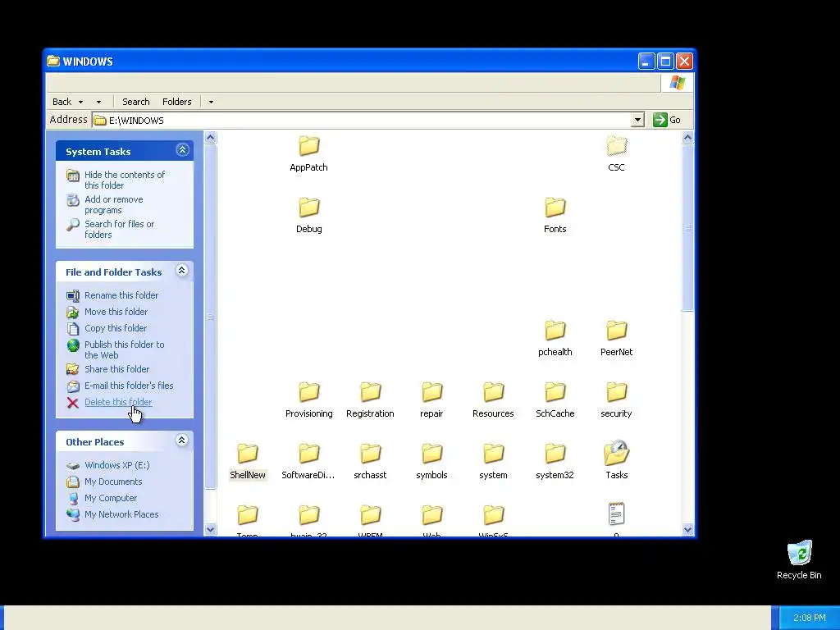Click Share this folder
The height and width of the screenshot is (630, 840).
pyautogui.click(x=116, y=369)
